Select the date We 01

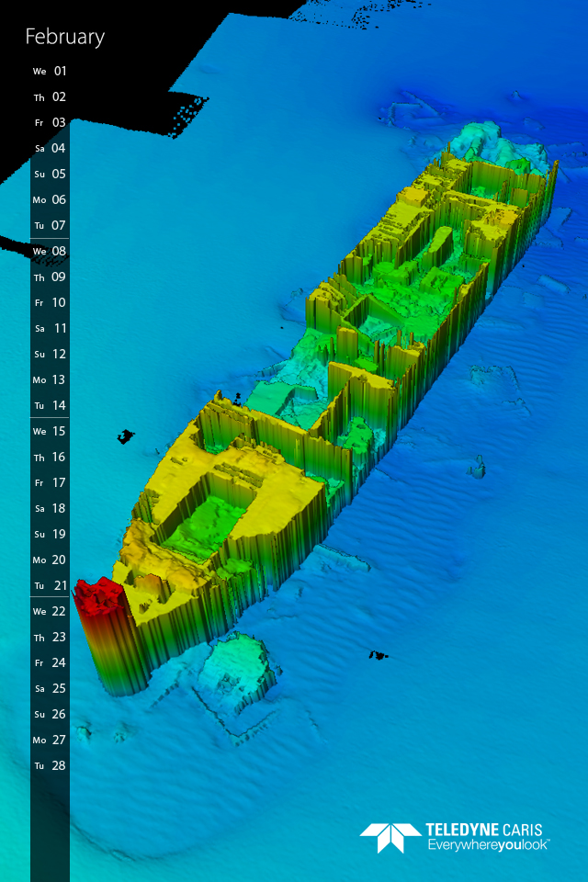pos(50,71)
